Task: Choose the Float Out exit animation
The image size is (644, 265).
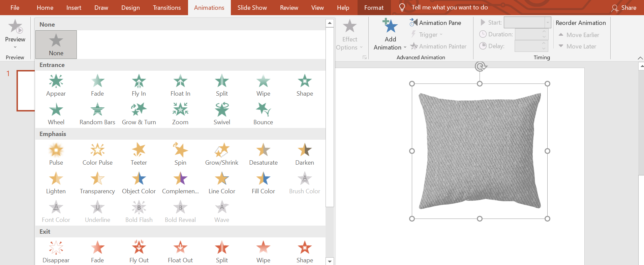Action: [x=180, y=252]
